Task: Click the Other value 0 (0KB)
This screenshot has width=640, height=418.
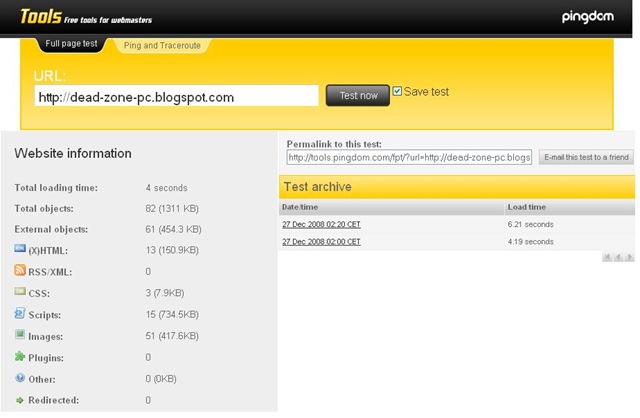Action: [x=161, y=379]
